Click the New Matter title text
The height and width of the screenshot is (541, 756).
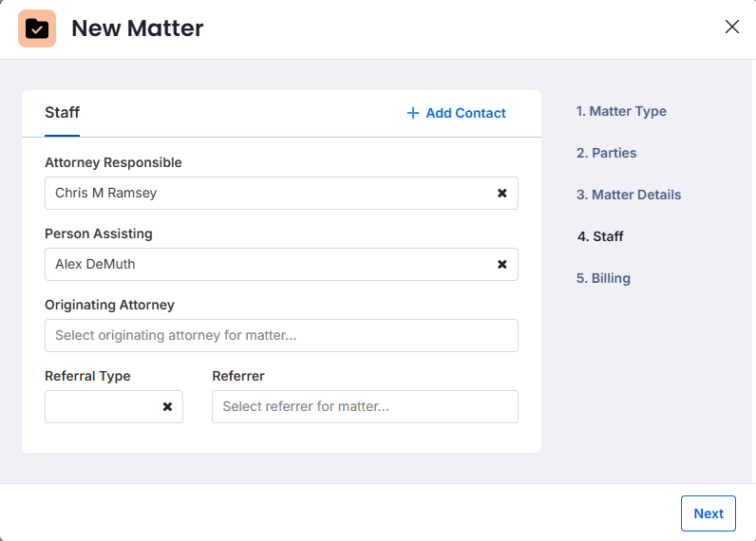point(138,28)
